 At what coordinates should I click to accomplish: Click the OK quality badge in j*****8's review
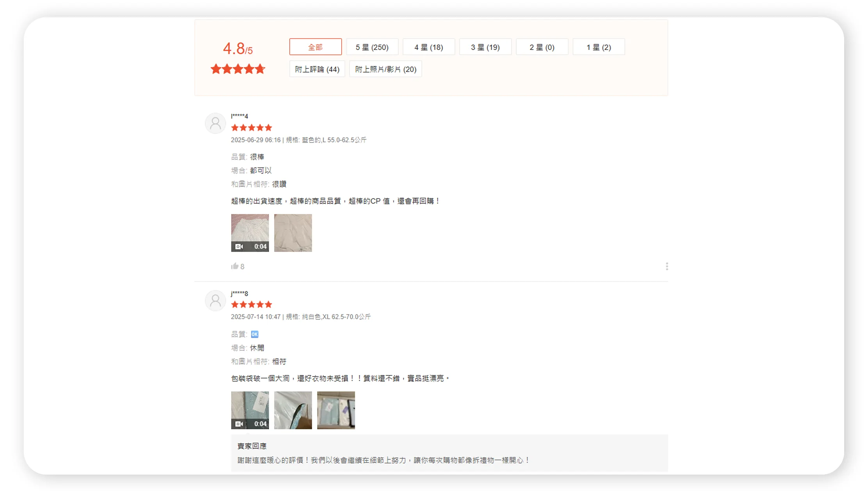point(255,334)
